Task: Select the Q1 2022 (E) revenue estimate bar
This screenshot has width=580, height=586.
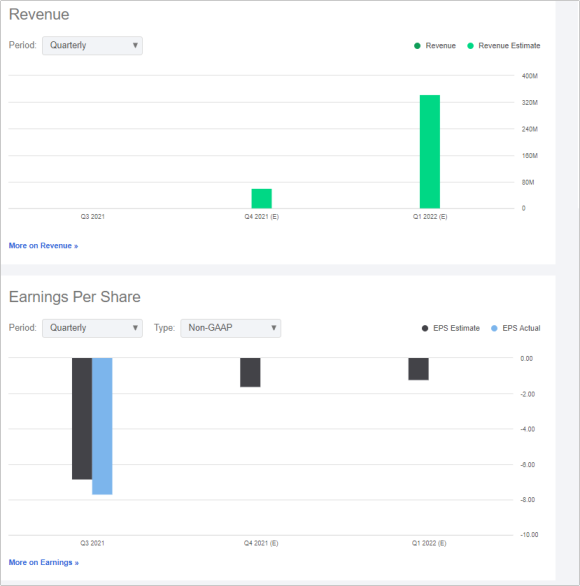Action: pyautogui.click(x=430, y=152)
